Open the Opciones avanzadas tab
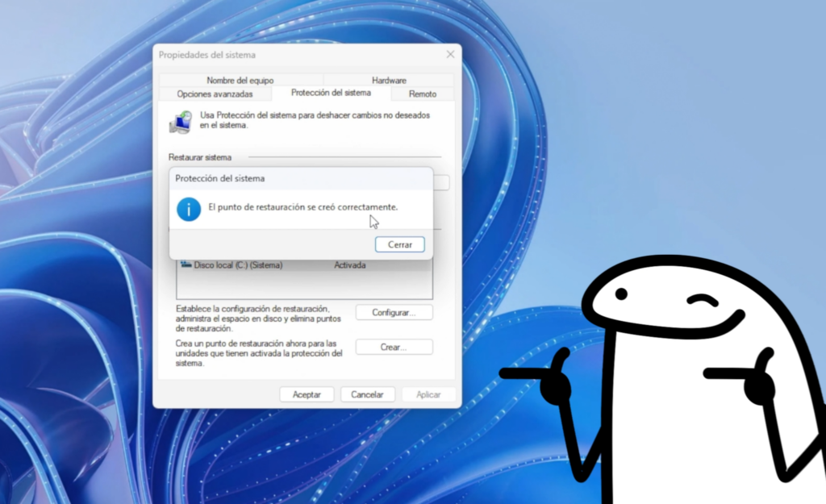This screenshot has height=504, width=826. click(x=215, y=94)
